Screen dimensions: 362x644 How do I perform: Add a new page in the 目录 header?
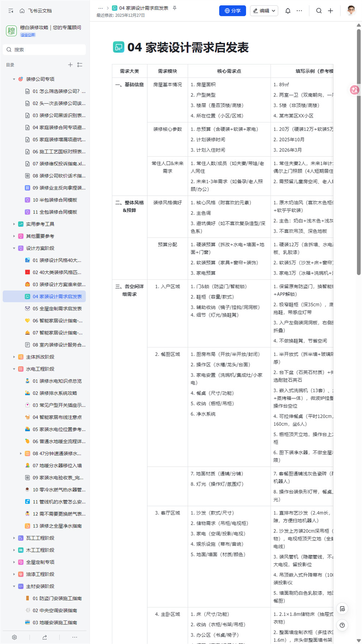pos(70,65)
